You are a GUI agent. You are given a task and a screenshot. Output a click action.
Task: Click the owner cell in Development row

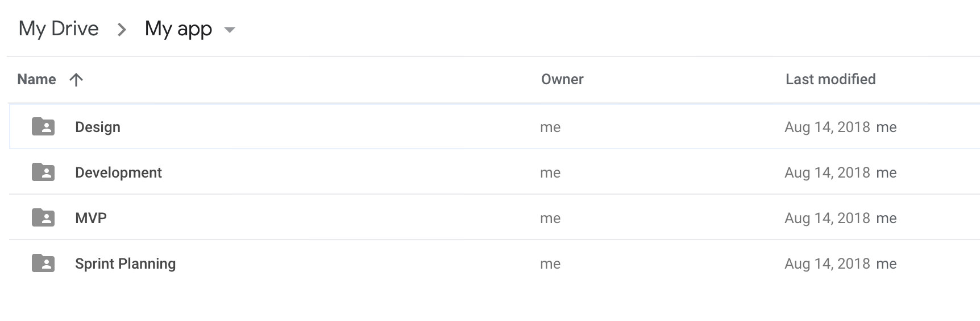(550, 172)
